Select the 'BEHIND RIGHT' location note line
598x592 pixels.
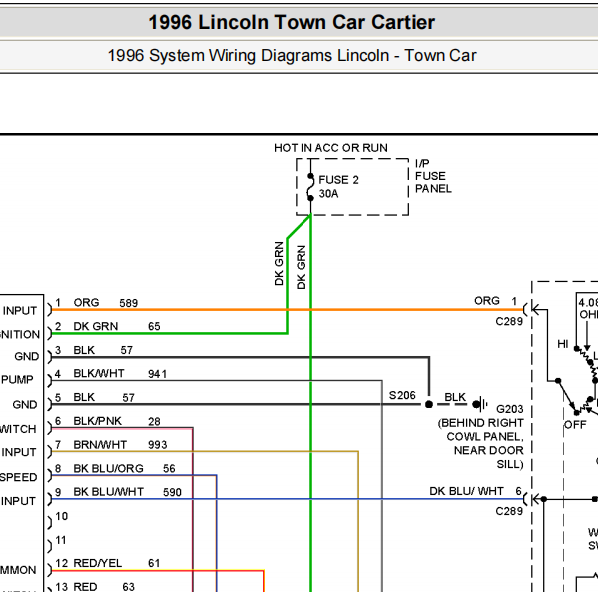pos(480,423)
